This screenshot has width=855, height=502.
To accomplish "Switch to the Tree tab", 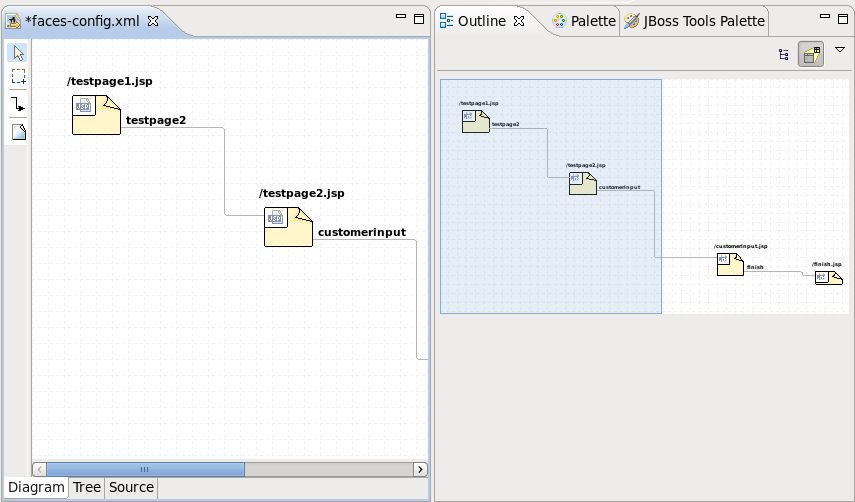I will (x=87, y=487).
